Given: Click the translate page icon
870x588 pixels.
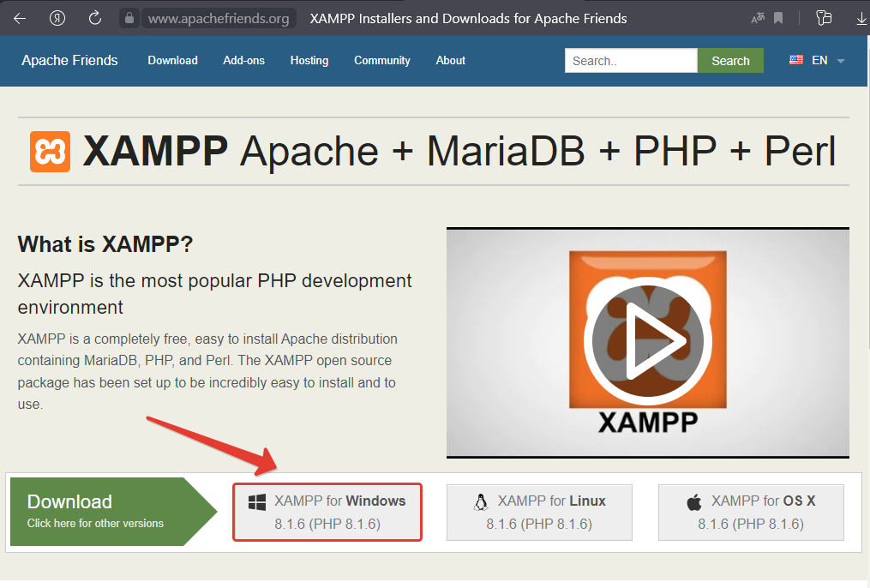Looking at the screenshot, I should click(756, 18).
